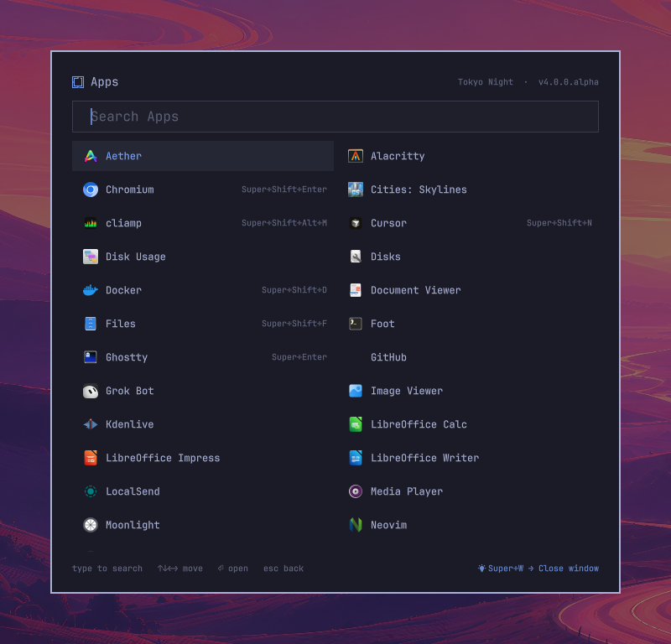This screenshot has width=671, height=644.
Task: Choose the Cursor entry label
Action: click(388, 223)
